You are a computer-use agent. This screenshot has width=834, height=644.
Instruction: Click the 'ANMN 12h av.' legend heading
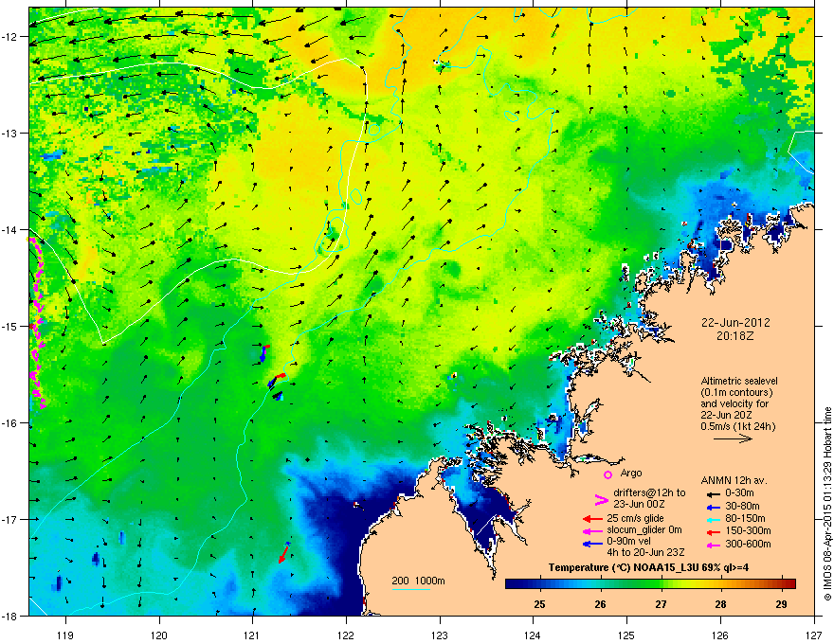click(x=734, y=481)
